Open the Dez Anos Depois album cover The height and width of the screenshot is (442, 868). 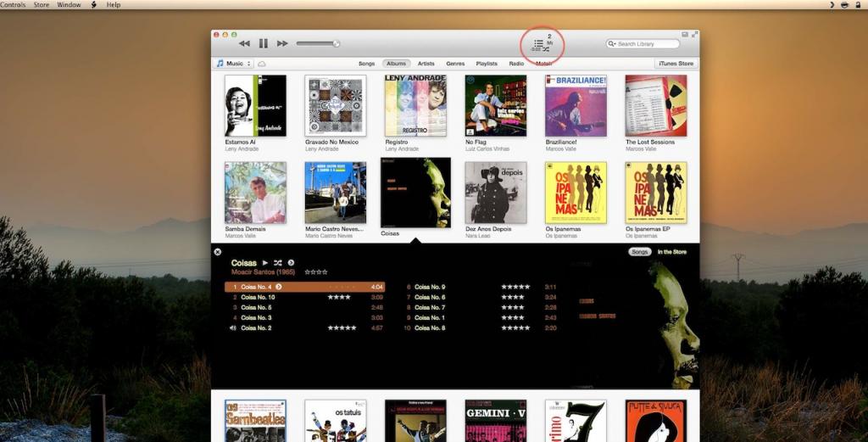496,193
